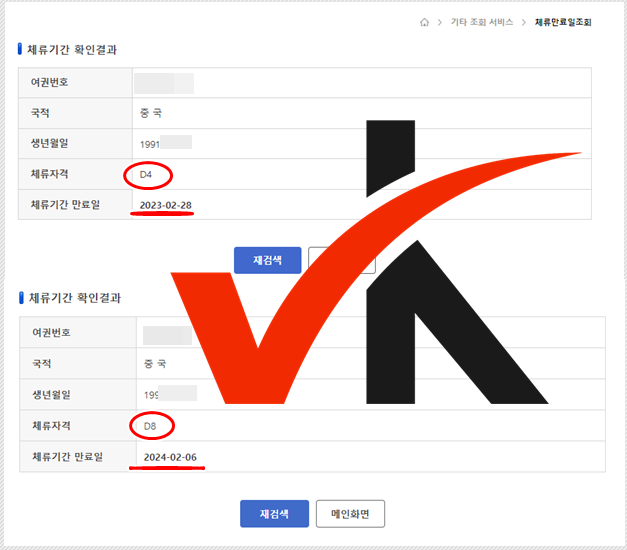Click underlined date 2024-02-06
627x550 pixels.
click(170, 457)
